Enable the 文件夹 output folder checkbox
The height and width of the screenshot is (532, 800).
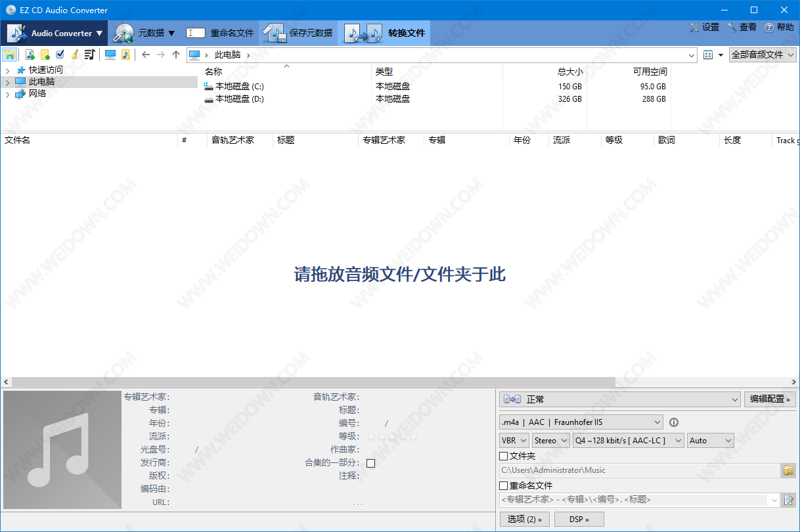click(x=504, y=456)
